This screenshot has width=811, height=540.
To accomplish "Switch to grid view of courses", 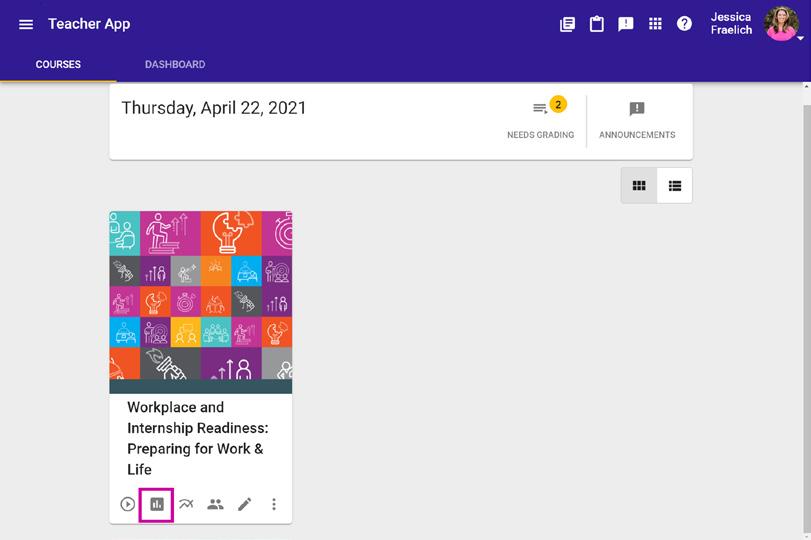I will (x=639, y=186).
